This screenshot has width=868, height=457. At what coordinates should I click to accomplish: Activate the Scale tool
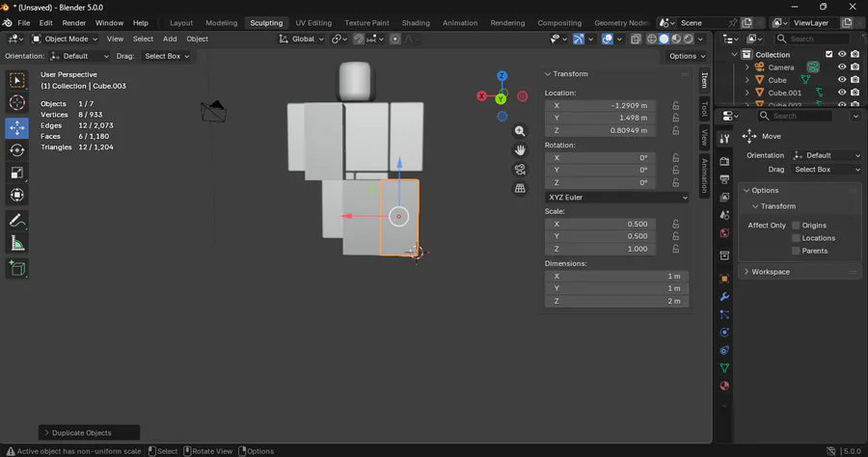tap(17, 174)
